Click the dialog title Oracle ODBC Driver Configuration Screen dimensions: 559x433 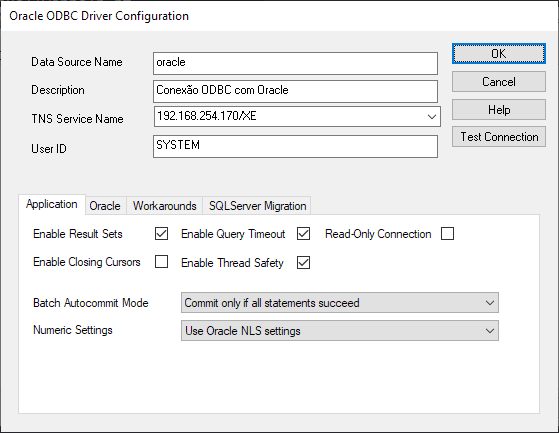pos(99,16)
